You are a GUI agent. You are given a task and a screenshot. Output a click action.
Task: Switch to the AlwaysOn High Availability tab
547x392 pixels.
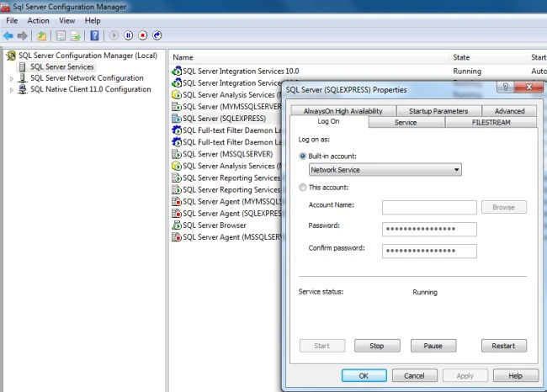343,111
